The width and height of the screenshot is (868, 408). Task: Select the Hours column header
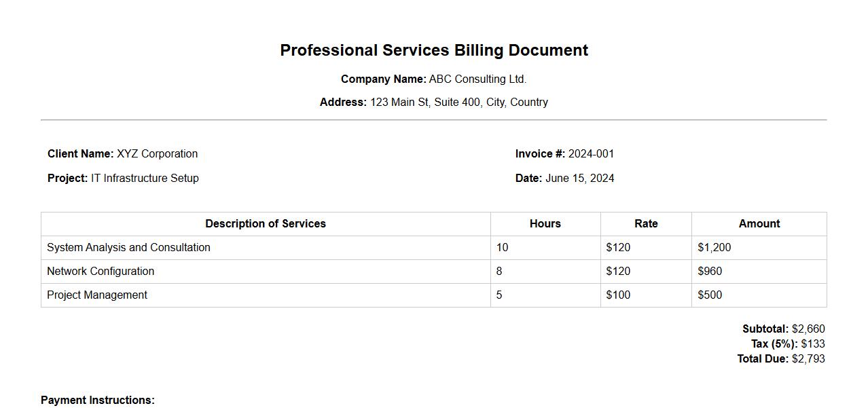coord(545,224)
